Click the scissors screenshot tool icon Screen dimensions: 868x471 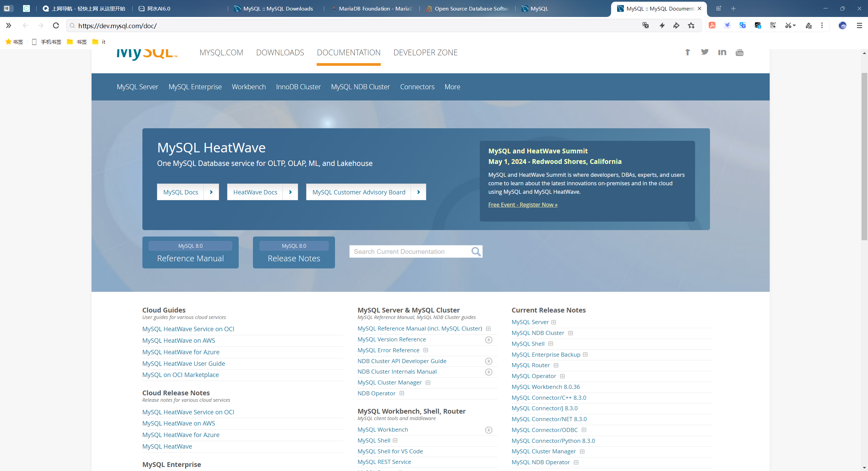pos(788,25)
